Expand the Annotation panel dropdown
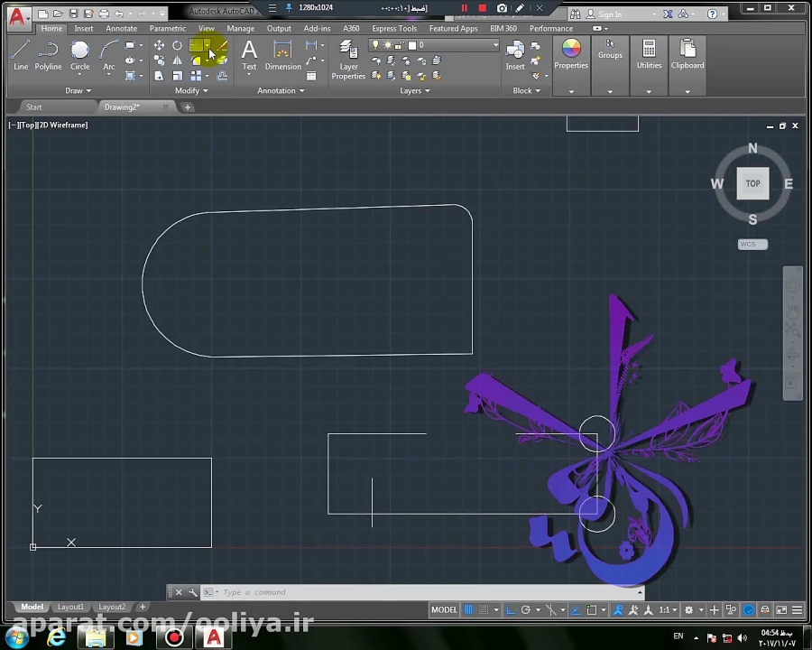 [281, 90]
